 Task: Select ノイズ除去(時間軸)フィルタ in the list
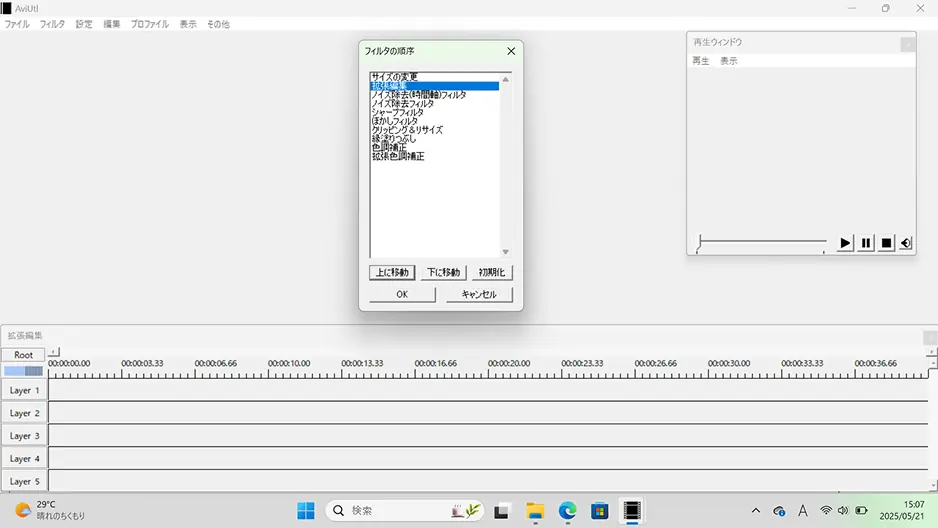click(x=434, y=94)
